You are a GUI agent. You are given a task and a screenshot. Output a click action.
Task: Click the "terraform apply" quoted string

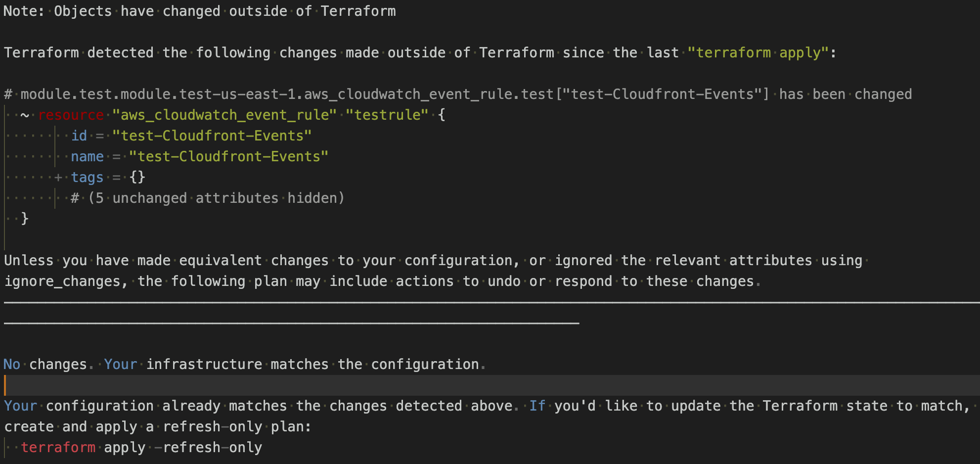(x=757, y=52)
